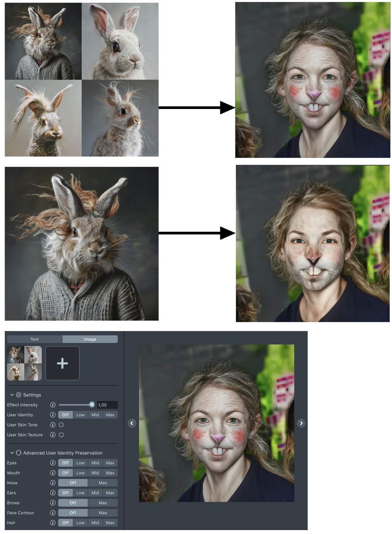The width and height of the screenshot is (392, 534).
Task: Enable the User Skin Tone checkbox
Action: pos(61,425)
